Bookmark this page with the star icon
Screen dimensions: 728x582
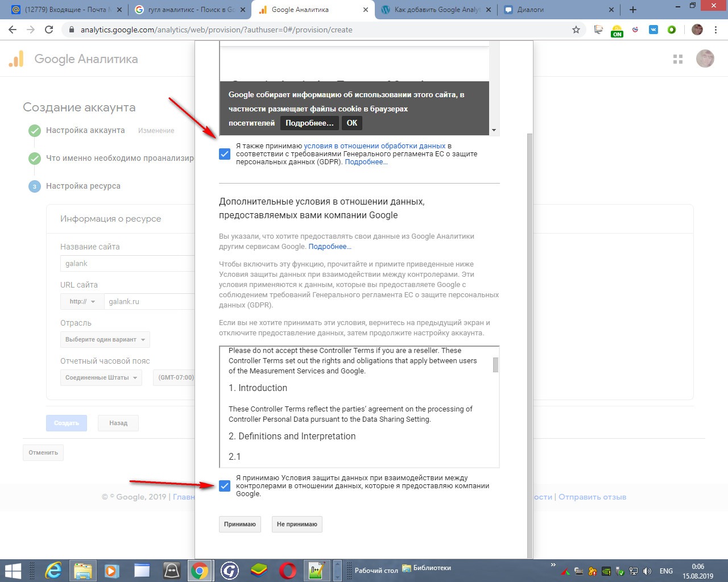click(576, 30)
